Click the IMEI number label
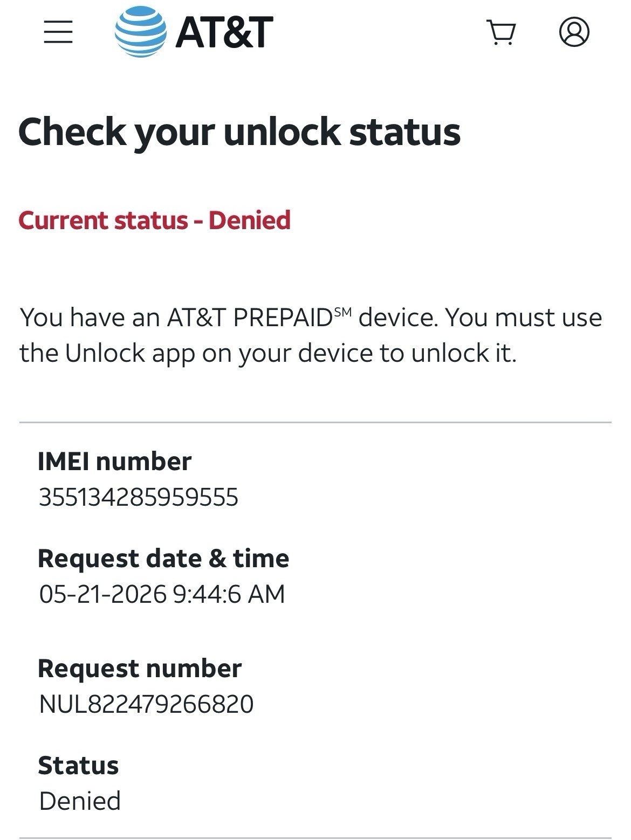631x840 pixels. [115, 462]
